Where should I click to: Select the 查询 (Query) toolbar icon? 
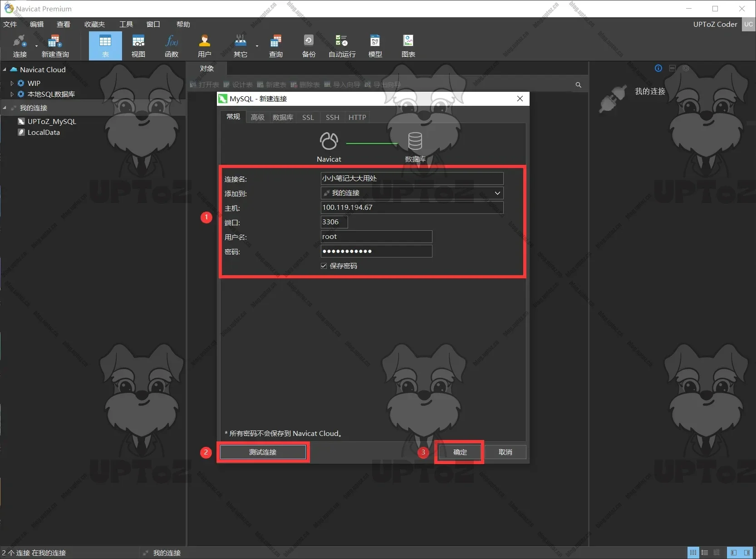pos(275,46)
